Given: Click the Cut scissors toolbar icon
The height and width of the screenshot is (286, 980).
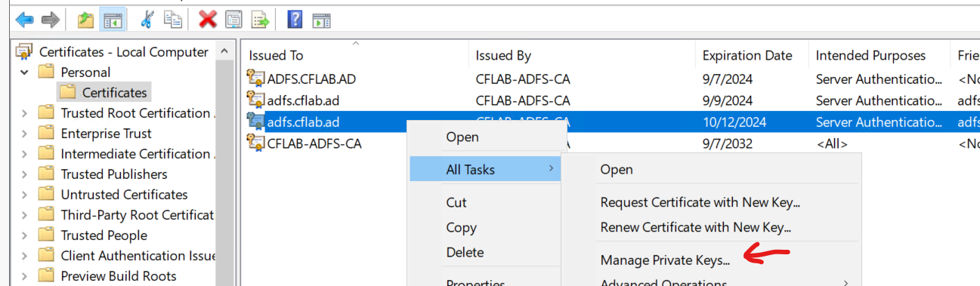Looking at the screenshot, I should click(147, 20).
